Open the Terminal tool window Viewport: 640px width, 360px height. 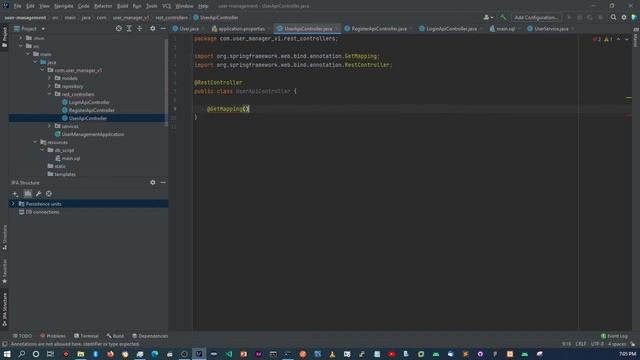(86, 336)
